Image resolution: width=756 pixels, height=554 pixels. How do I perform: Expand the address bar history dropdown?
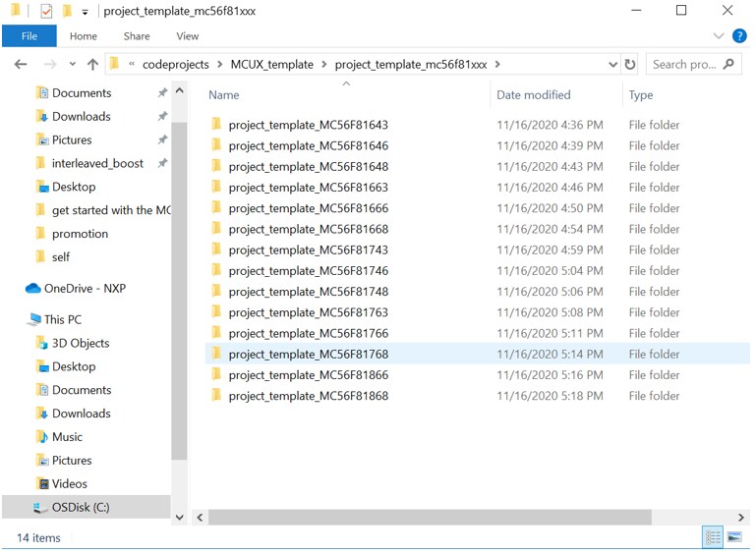point(612,65)
